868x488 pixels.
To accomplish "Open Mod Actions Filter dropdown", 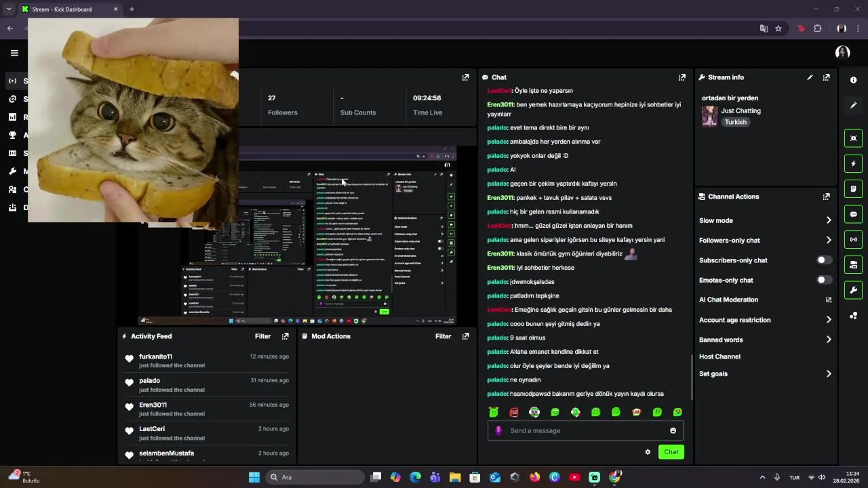I will (x=443, y=336).
